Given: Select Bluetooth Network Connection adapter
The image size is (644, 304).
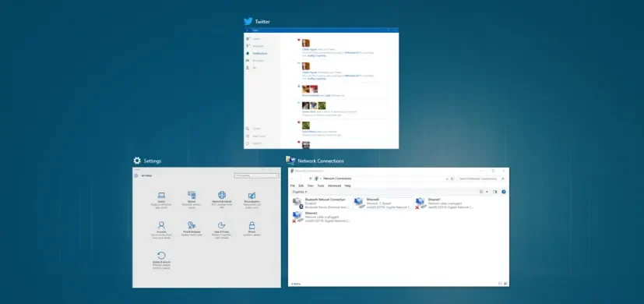Looking at the screenshot, I should pyautogui.click(x=322, y=203).
